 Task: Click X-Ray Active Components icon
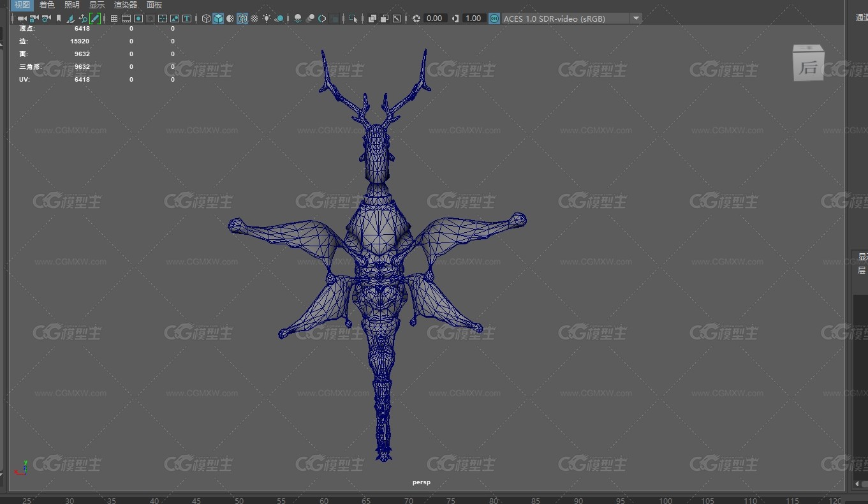385,19
